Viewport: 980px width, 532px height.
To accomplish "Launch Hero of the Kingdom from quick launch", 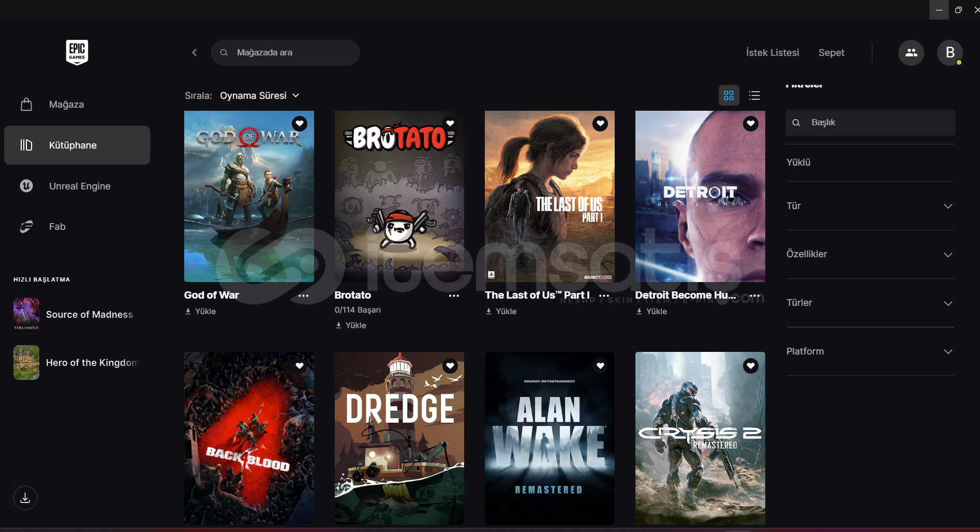I will tap(93, 362).
